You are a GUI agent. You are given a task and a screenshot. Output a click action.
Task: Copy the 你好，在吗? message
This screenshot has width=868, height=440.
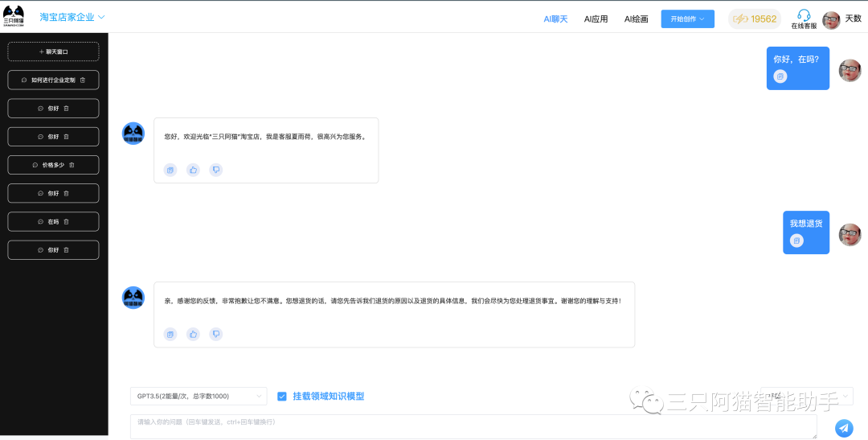click(x=780, y=76)
